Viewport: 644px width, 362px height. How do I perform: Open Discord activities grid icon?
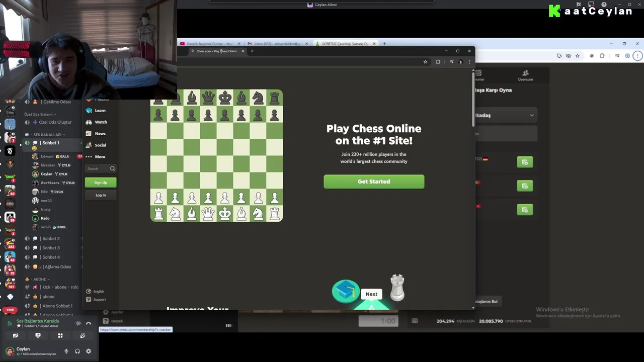pyautogui.click(x=60, y=335)
